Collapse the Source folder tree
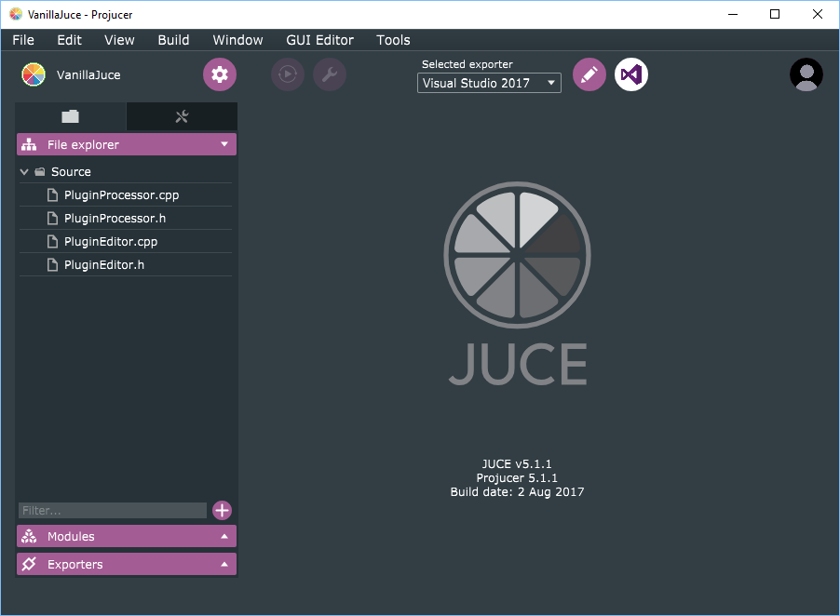Image resolution: width=840 pixels, height=616 pixels. pos(25,172)
